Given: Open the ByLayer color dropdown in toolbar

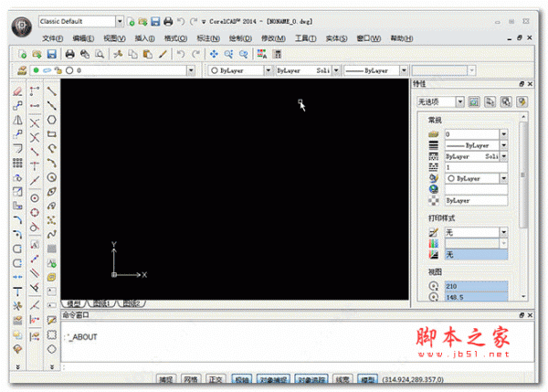Looking at the screenshot, I should pos(268,70).
